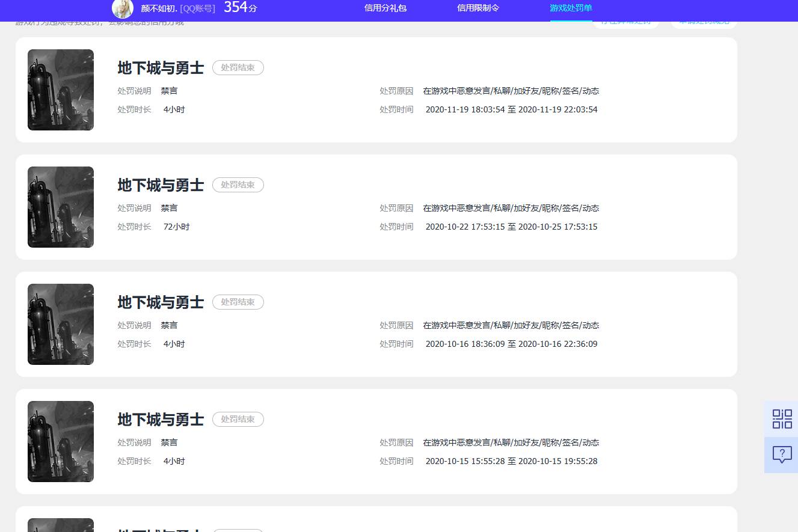
Task: Click the 处罚结束 badge on the first card
Action: (x=238, y=67)
